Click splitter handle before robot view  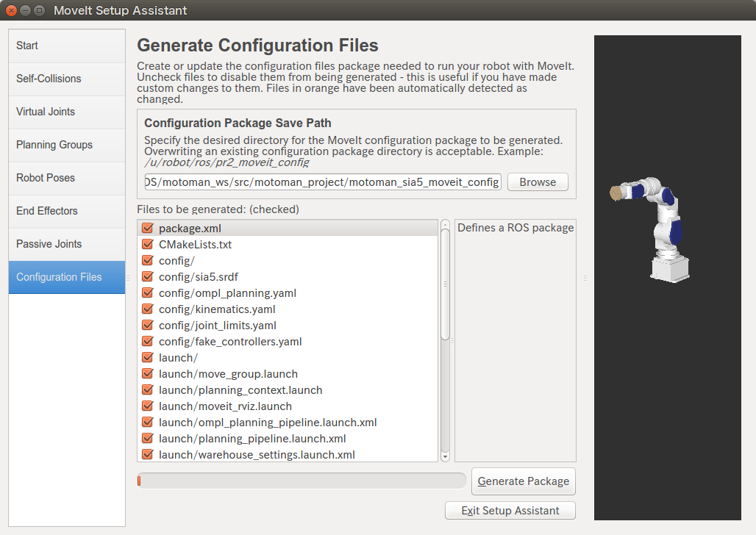pos(585,278)
